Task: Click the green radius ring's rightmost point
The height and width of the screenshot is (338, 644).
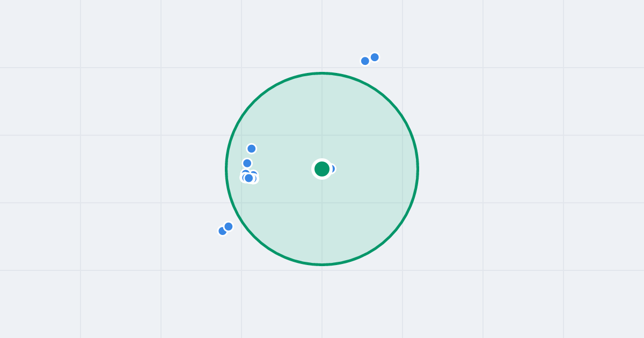Action: click(x=418, y=169)
